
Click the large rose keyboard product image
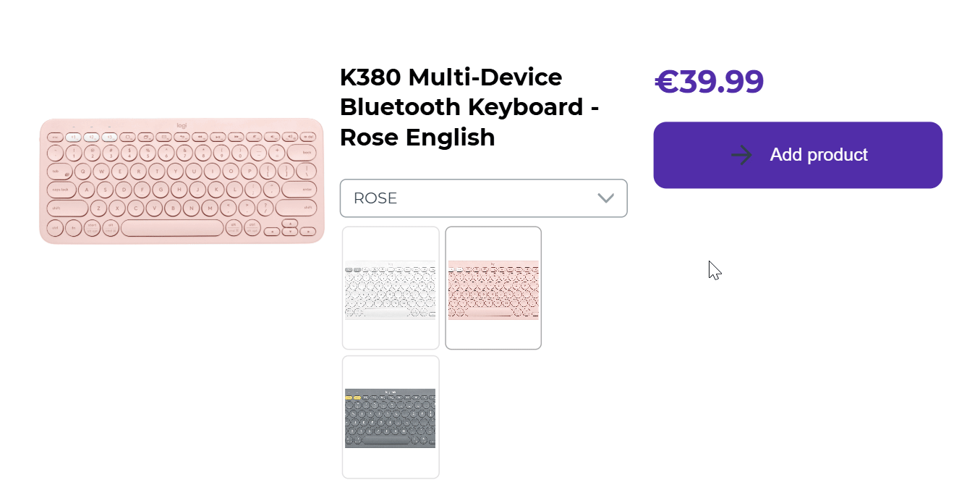pyautogui.click(x=182, y=181)
